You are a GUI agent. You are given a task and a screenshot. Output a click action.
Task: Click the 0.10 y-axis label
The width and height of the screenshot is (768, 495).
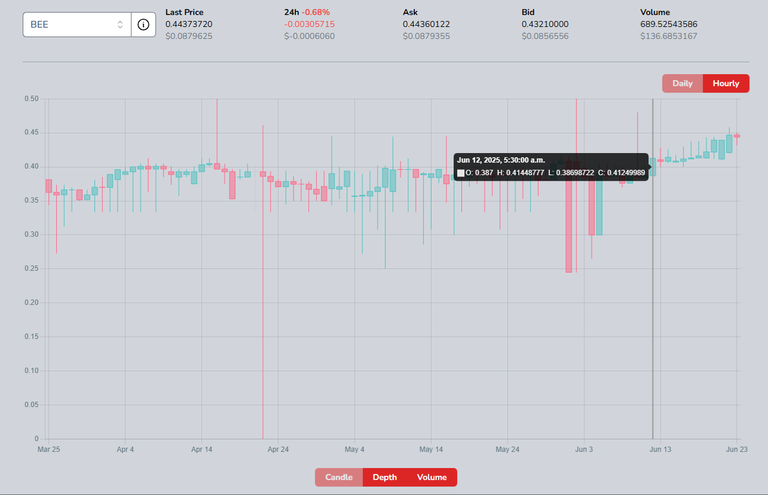(31, 370)
